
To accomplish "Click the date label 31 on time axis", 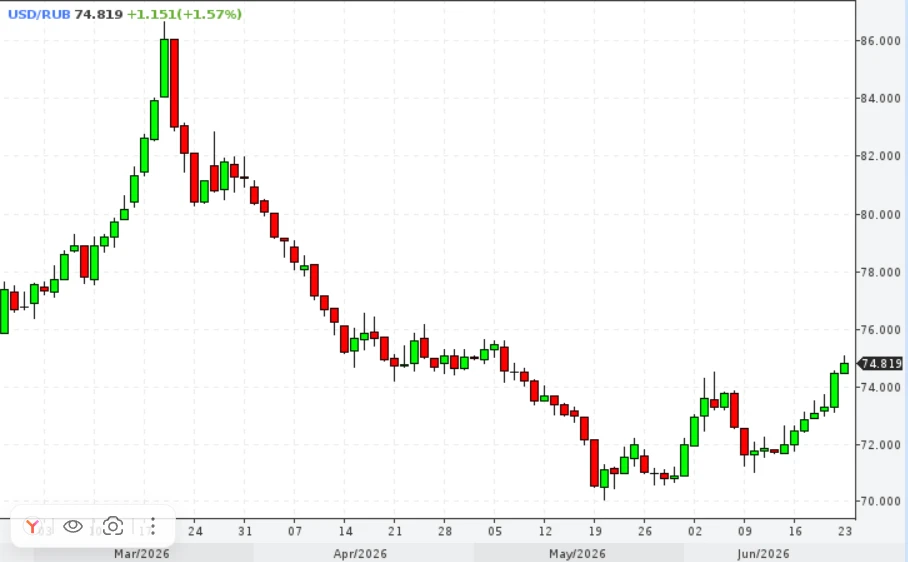I will 245,531.
